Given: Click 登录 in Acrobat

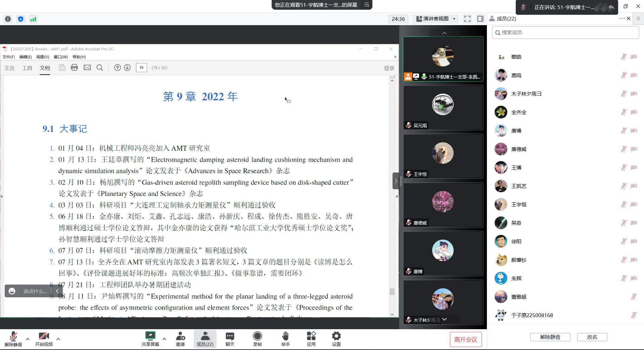Looking at the screenshot, I should tap(389, 68).
